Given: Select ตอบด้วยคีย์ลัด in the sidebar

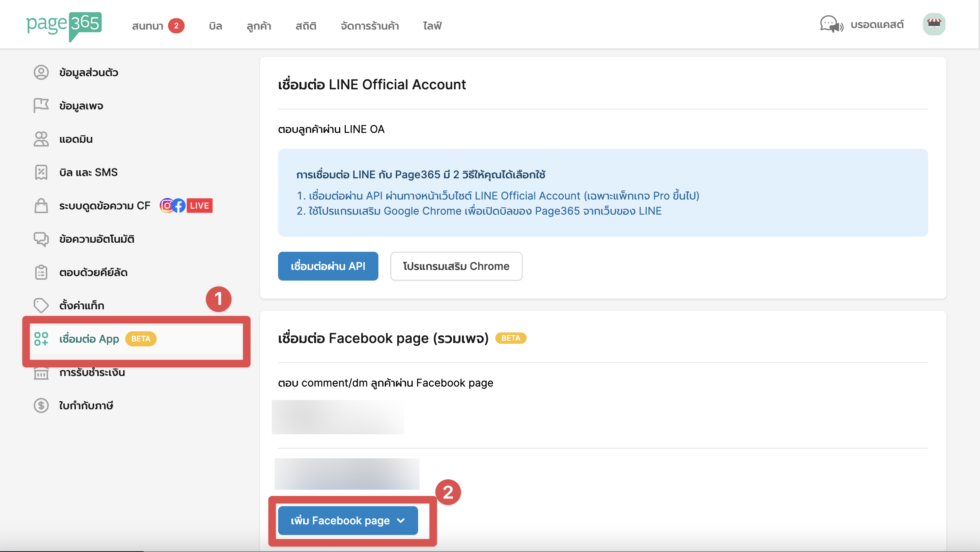Looking at the screenshot, I should click(x=93, y=272).
